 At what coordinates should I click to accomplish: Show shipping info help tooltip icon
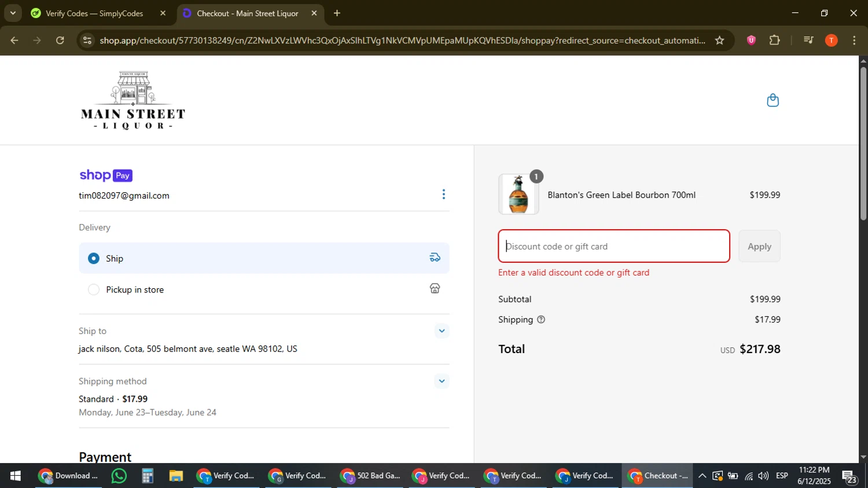click(541, 320)
